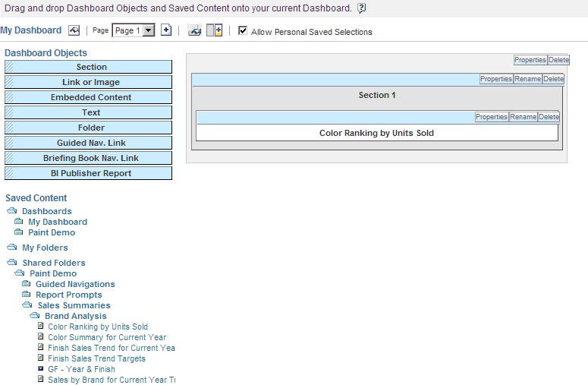Viewport: 588px width, 385px height.
Task: Click the Shared Folders folder icon
Action: point(11,263)
